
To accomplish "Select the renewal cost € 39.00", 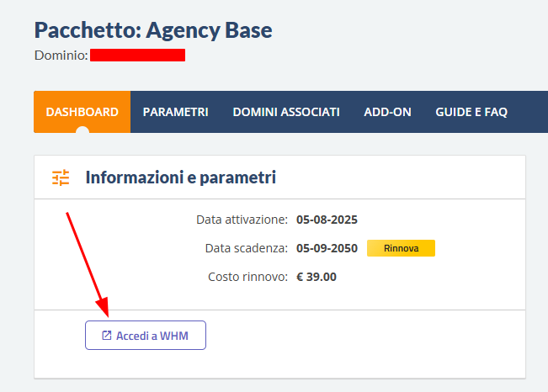I will (x=317, y=276).
